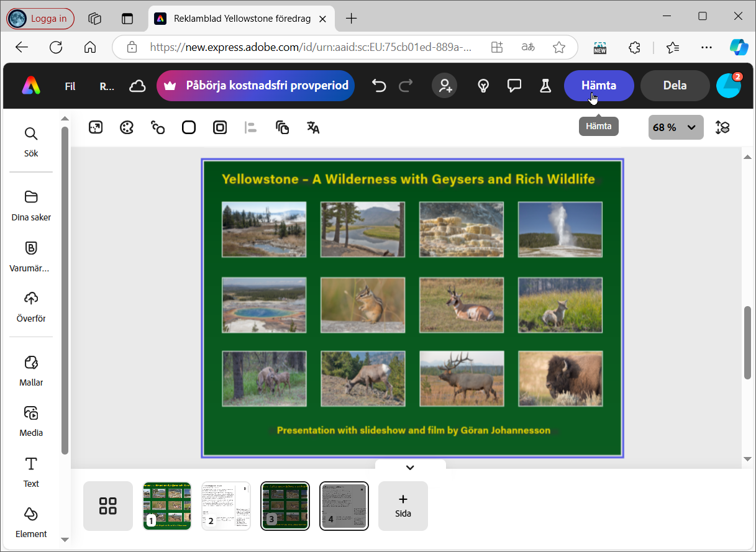Viewport: 756px width, 552px height.
Task: Switch to Reklamblad Yellowstone föredrag tab
Action: [x=241, y=19]
